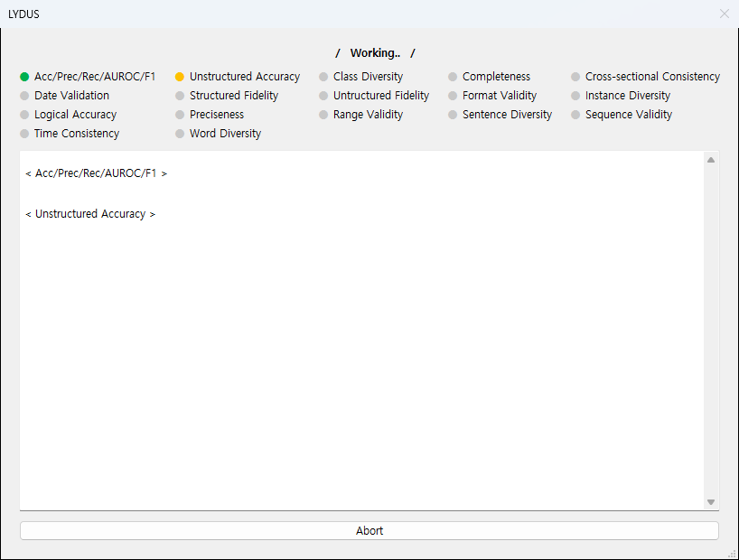
Task: Abort the running evaluation
Action: coord(369,531)
